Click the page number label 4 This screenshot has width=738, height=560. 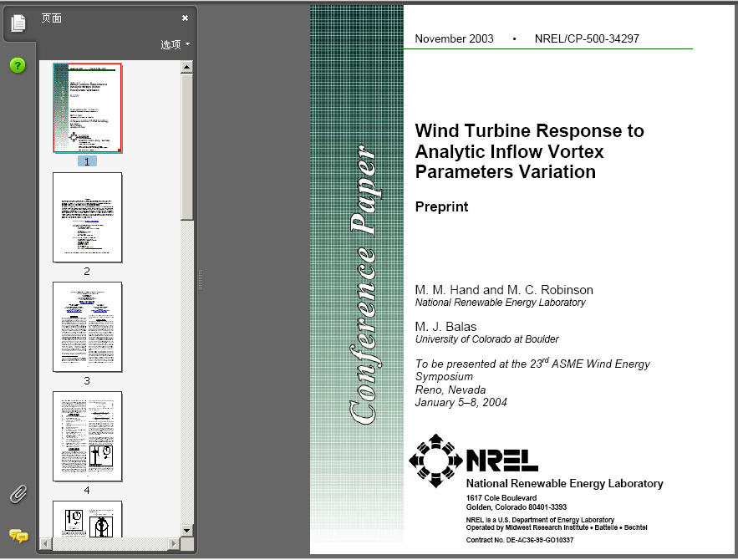click(87, 491)
